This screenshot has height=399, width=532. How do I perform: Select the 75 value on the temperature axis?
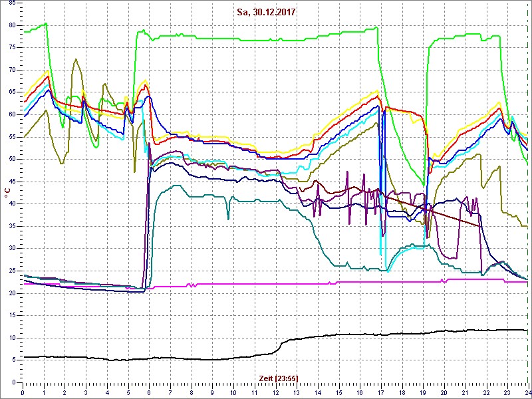pyautogui.click(x=11, y=48)
